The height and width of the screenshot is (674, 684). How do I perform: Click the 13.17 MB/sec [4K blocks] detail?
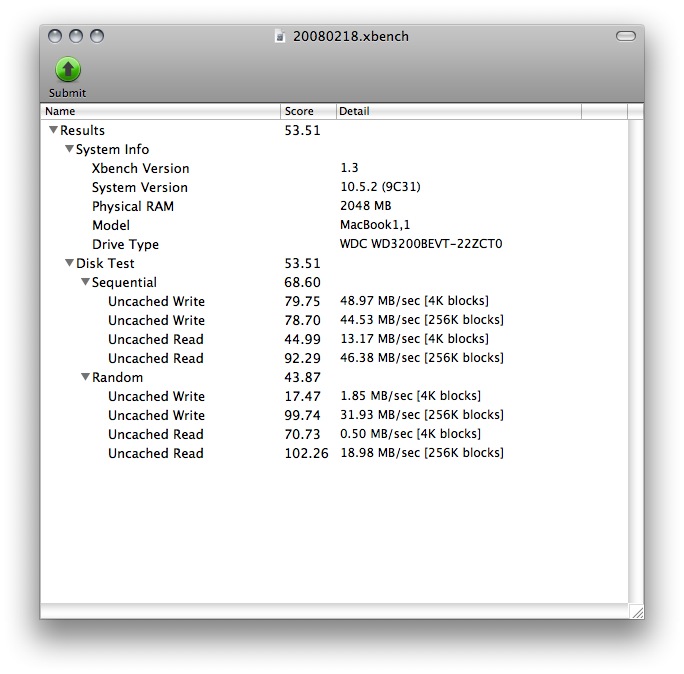[414, 339]
